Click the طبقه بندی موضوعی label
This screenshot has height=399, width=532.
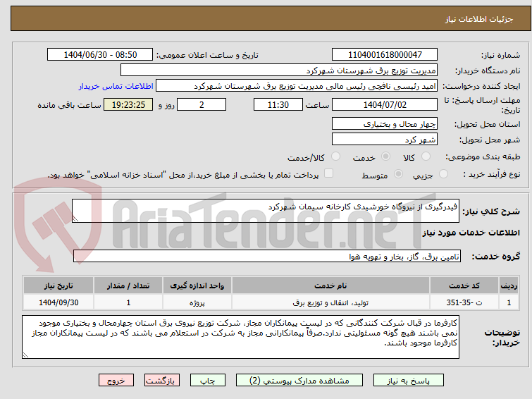click(x=483, y=157)
